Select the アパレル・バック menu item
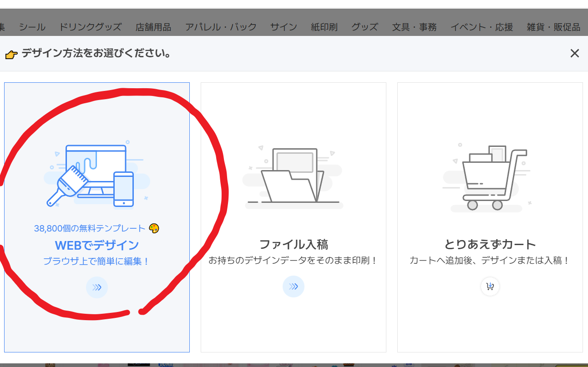 [221, 27]
